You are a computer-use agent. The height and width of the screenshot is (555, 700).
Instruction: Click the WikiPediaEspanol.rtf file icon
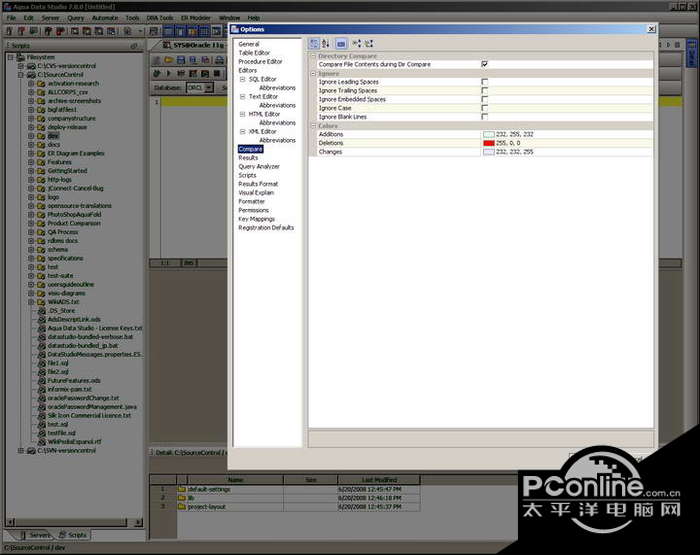tap(42, 442)
